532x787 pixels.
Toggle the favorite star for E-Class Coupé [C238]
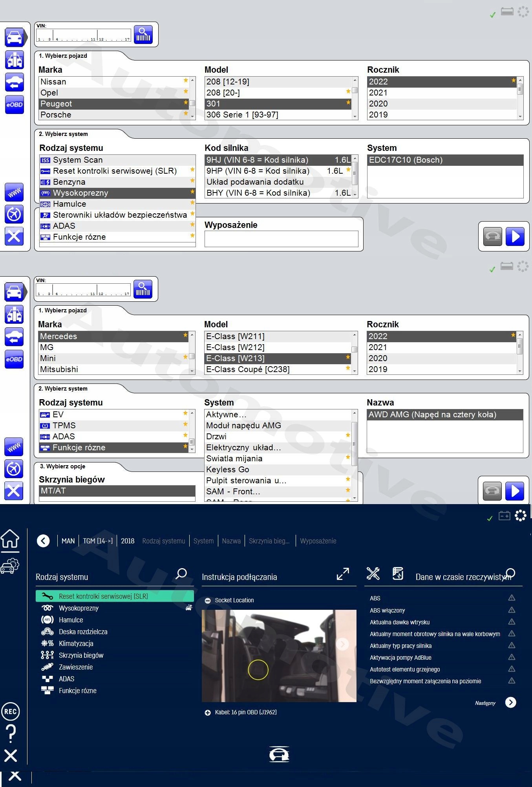(348, 368)
